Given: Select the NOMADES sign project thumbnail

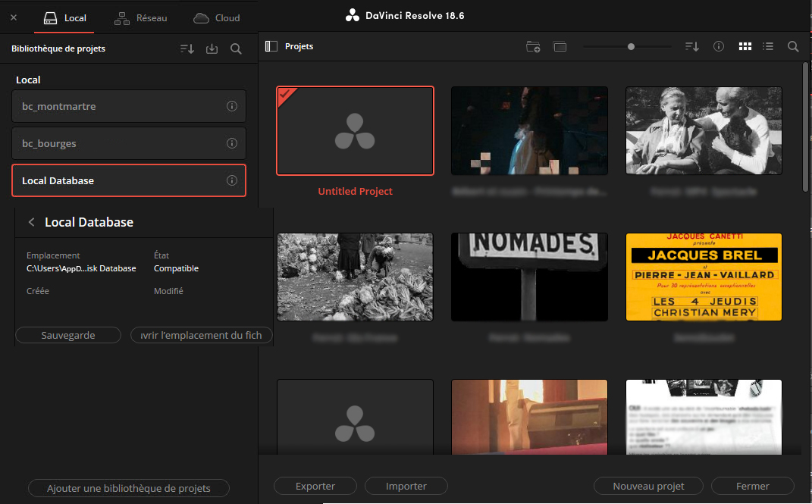Looking at the screenshot, I should 529,277.
